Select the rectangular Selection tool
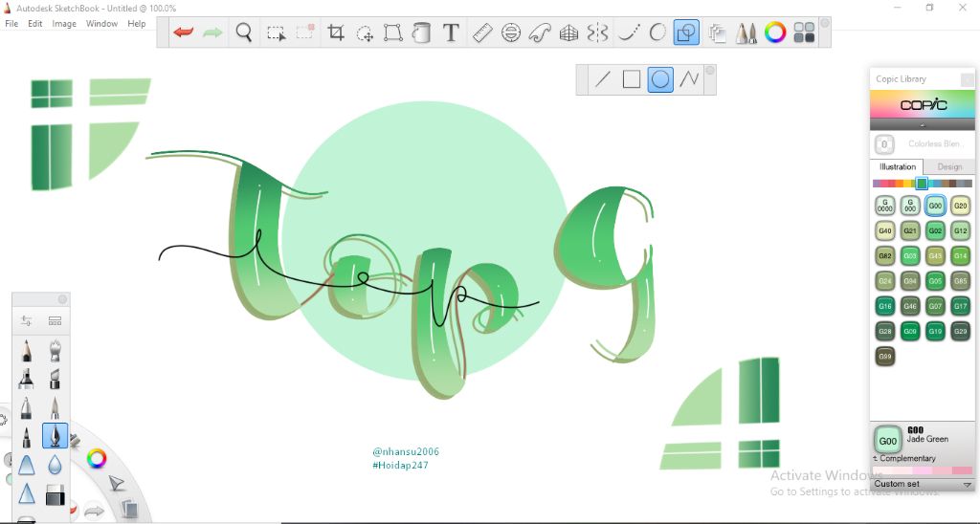The image size is (980, 524). click(x=276, y=33)
